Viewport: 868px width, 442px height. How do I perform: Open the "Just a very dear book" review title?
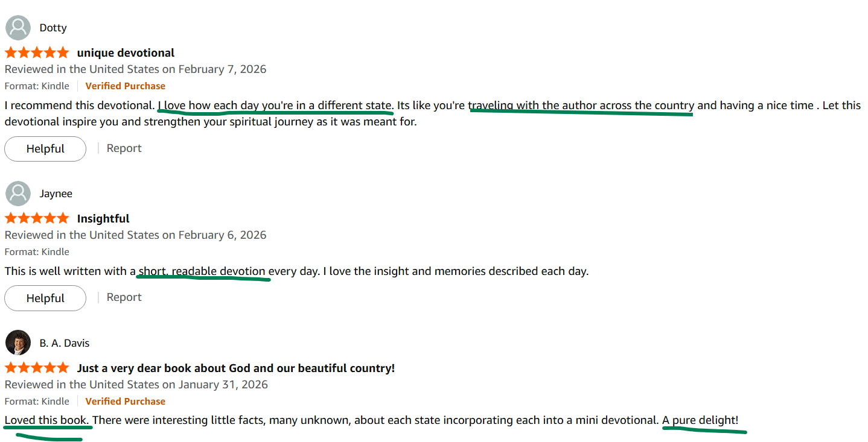[235, 368]
